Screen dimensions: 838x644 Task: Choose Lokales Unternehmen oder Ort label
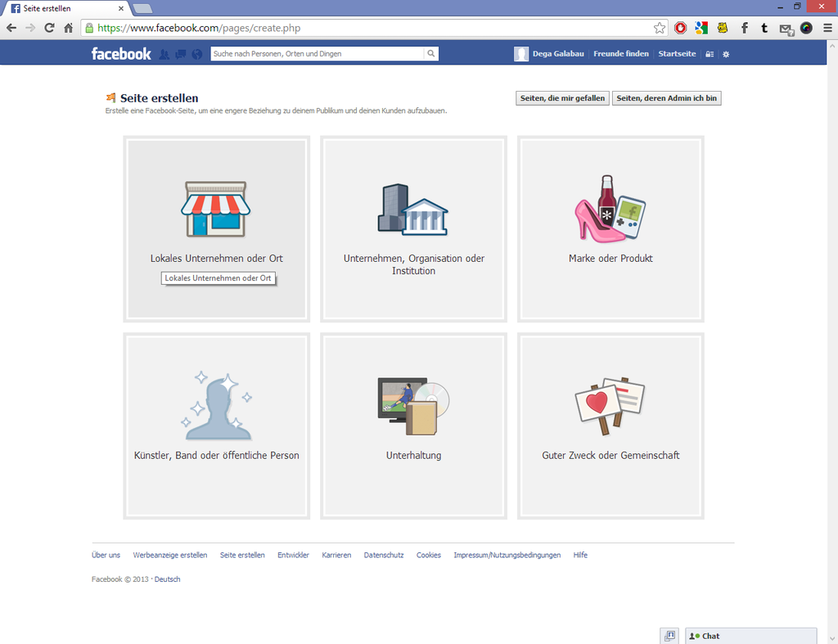coord(216,258)
